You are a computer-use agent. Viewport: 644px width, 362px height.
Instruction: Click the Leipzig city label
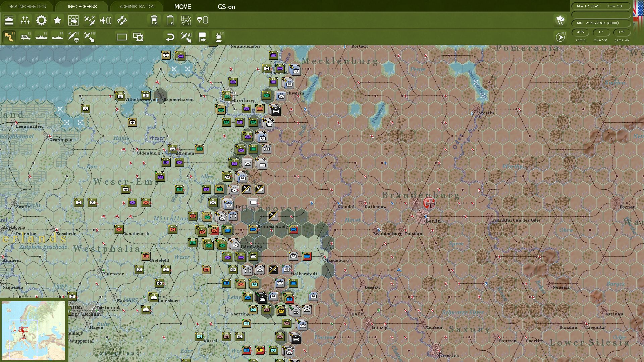379,327
